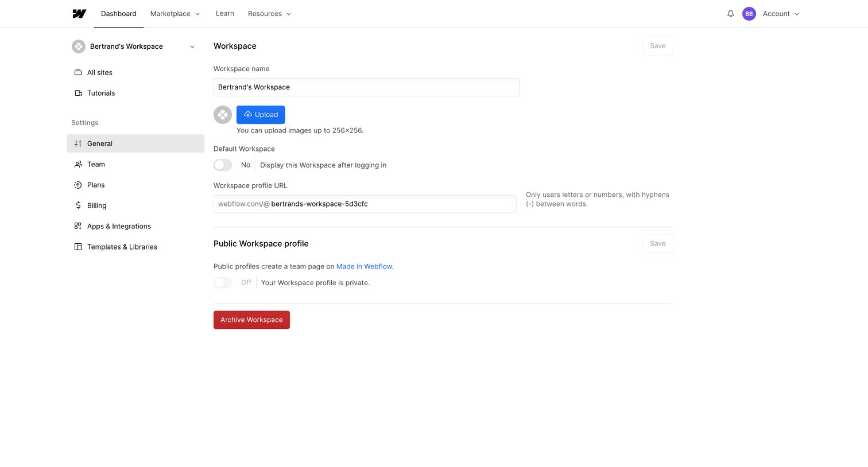
Task: Click the Webflow logo icon
Action: [79, 14]
